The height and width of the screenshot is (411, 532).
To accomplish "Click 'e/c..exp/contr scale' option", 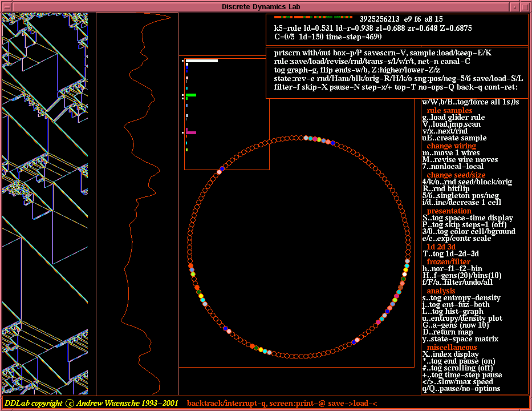I will coord(457,238).
